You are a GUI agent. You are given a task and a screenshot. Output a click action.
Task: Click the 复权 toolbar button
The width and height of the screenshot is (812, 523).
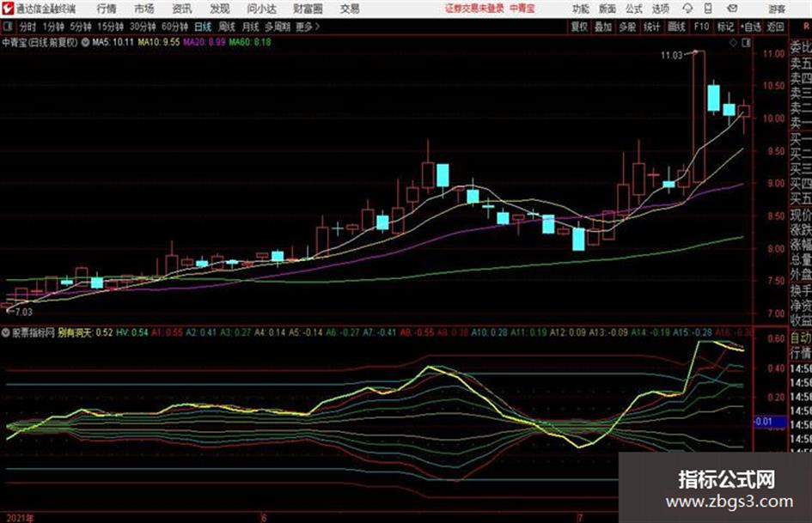click(x=579, y=27)
